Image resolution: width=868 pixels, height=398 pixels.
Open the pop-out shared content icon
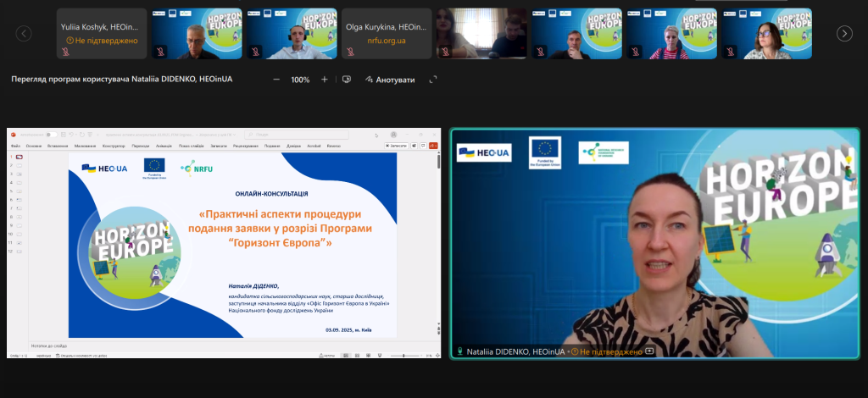347,80
